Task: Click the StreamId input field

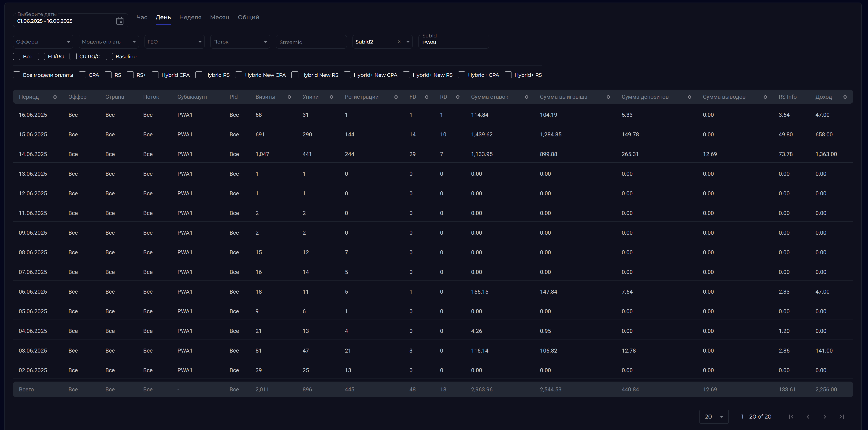Action: [x=311, y=42]
